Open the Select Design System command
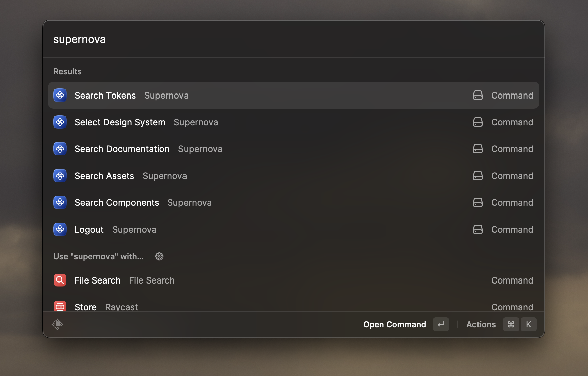The image size is (588, 376). (x=294, y=122)
